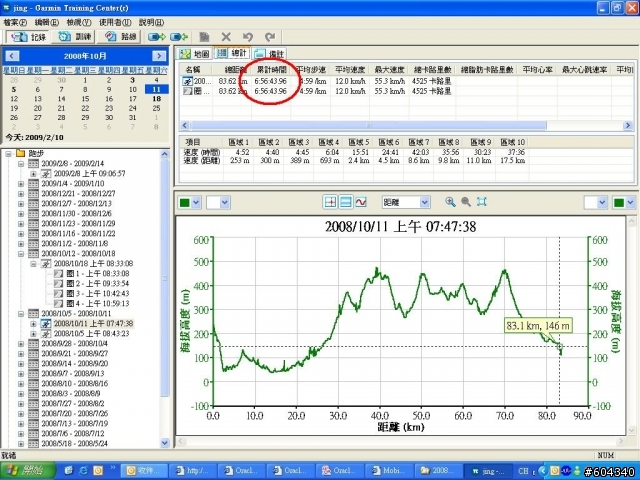Switch to the 總計 tab

click(232, 53)
